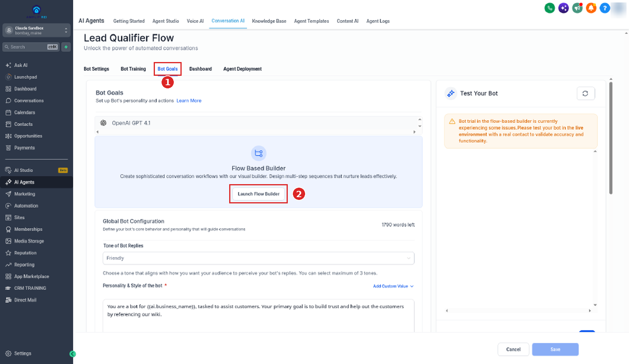Open the Knowledge Base top tab
Screen dimensions: 629x364
tap(269, 21)
